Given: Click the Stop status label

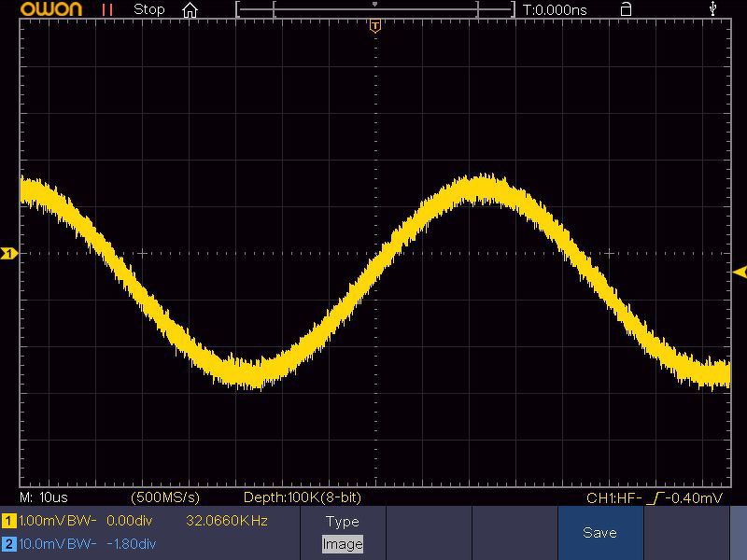Looking at the screenshot, I should point(148,9).
